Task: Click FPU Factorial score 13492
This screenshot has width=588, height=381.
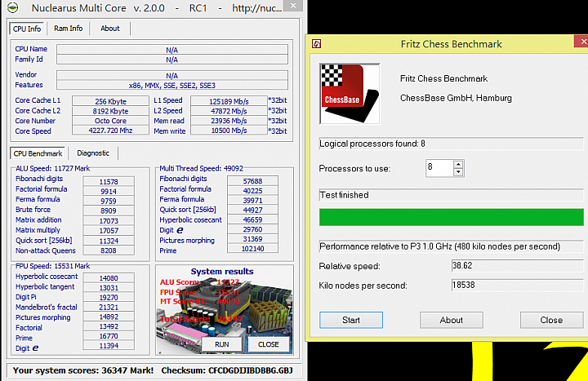Action: pos(109,326)
